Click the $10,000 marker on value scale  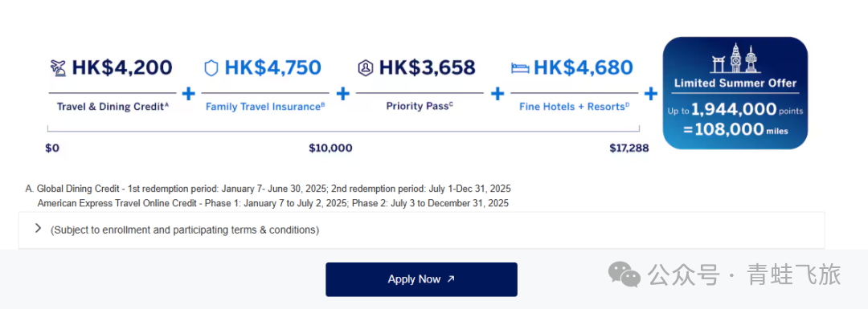point(330,148)
